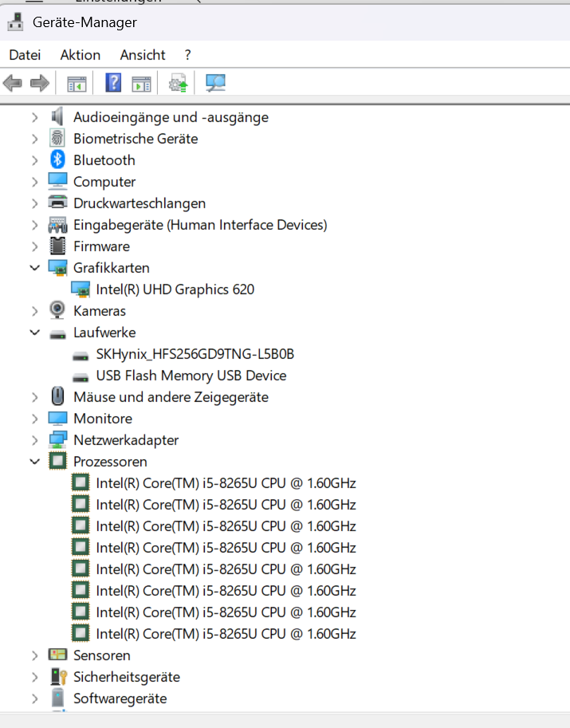Expand the Audioeingänge und -ausgänge node

pyautogui.click(x=34, y=117)
